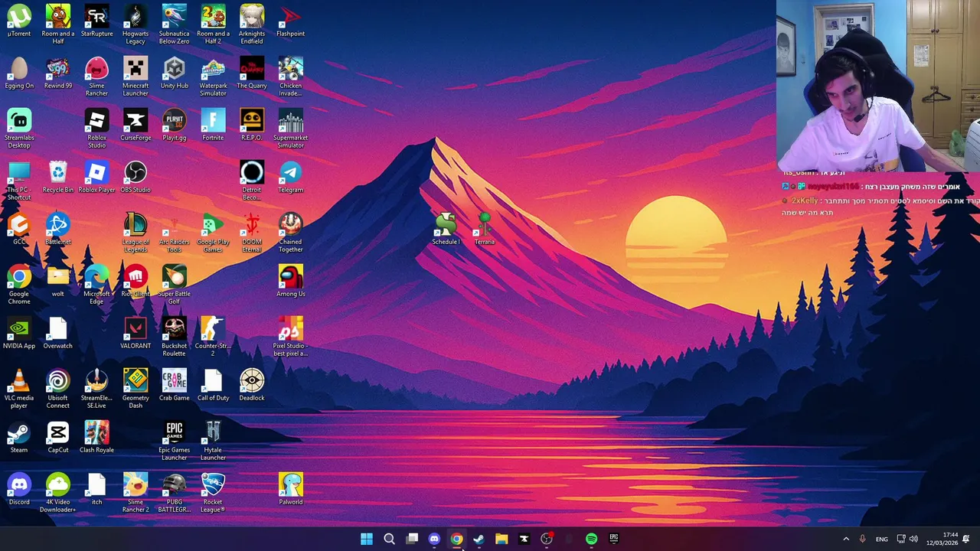980x551 pixels.
Task: Click the Among Us desktop icon
Action: click(x=291, y=281)
